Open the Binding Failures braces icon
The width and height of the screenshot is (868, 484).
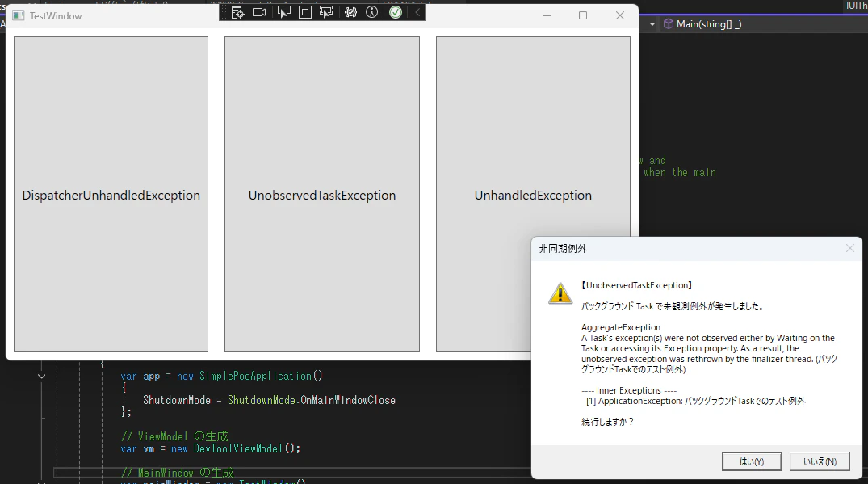tap(350, 12)
